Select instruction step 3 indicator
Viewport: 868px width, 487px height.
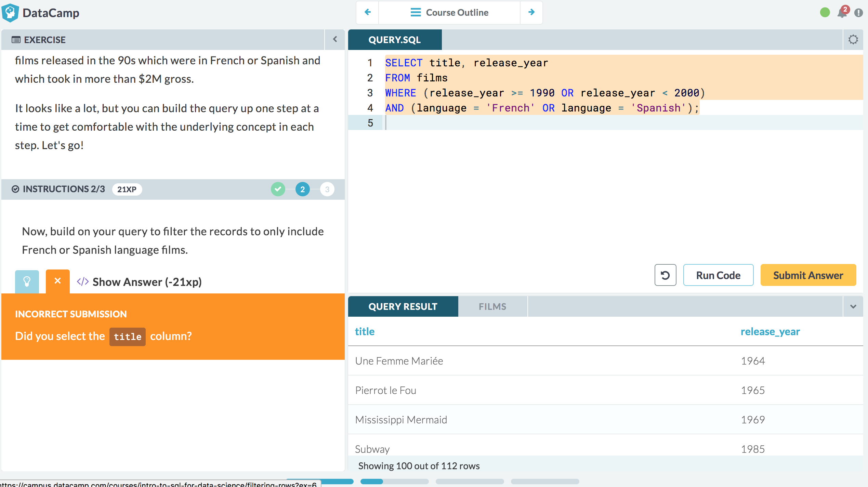(x=327, y=189)
